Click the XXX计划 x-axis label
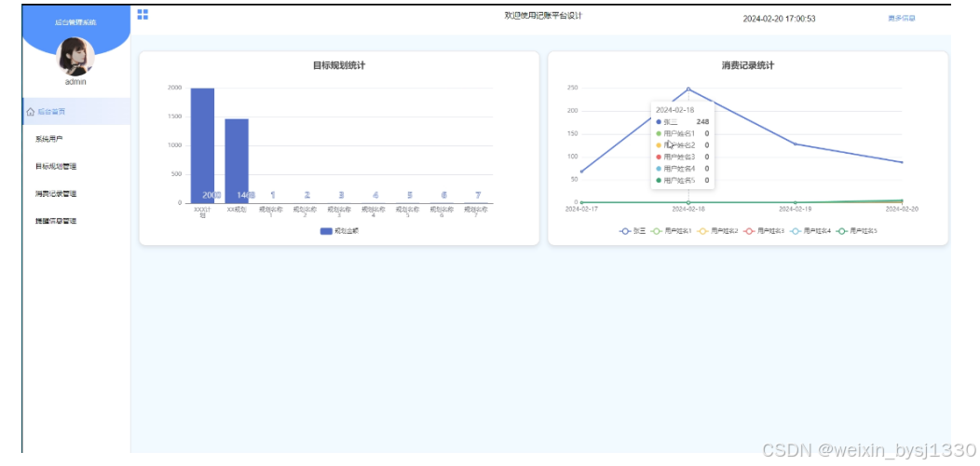The width and height of the screenshot is (980, 466). tap(202, 212)
